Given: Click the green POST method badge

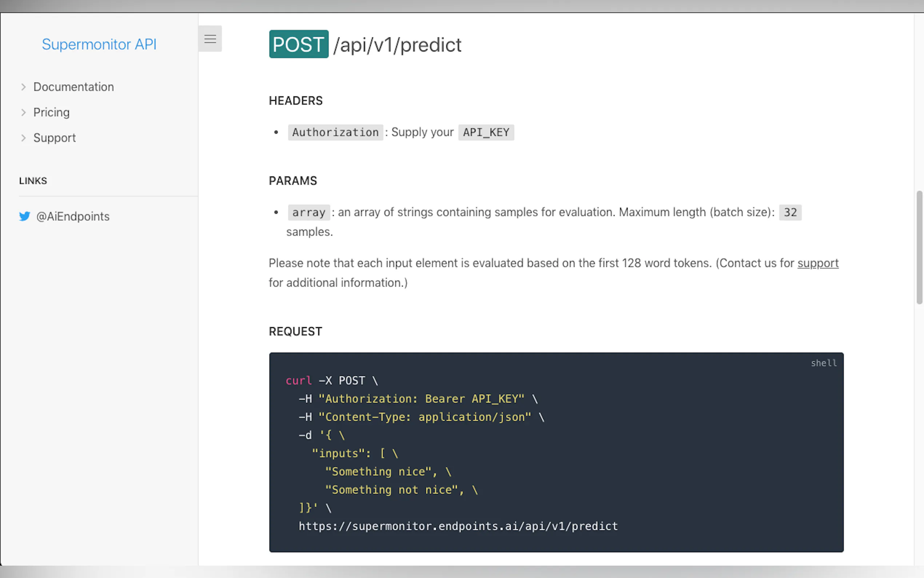Looking at the screenshot, I should click(x=298, y=44).
